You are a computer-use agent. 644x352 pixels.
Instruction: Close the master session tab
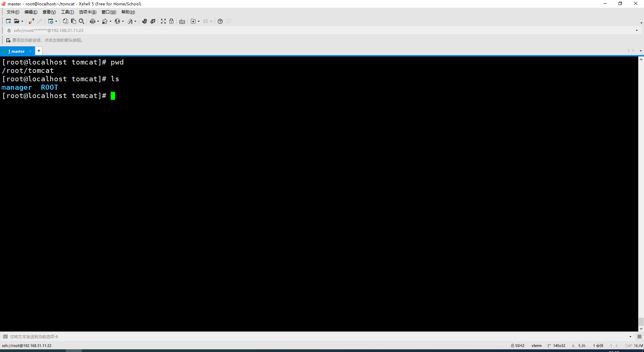pos(30,51)
